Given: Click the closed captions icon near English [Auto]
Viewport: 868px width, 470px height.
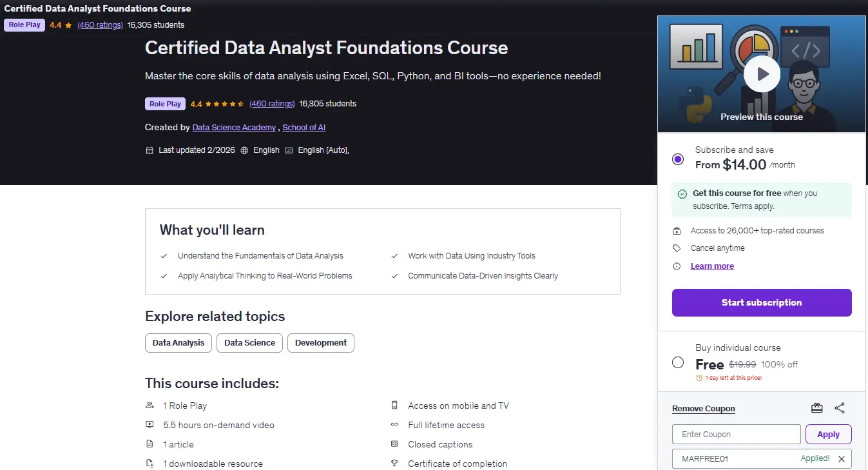Looking at the screenshot, I should tap(289, 150).
